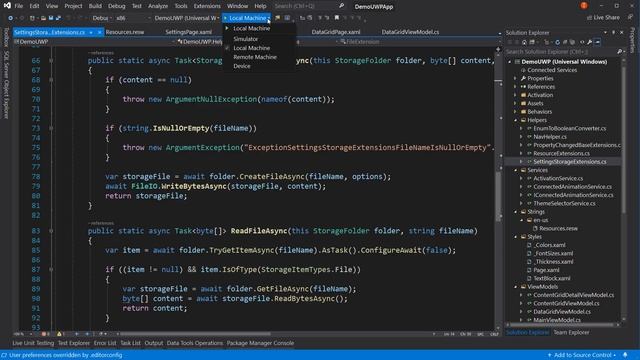Click the Collapse All icon in Solution Explorer toolbar
The height and width of the screenshot is (360, 640).
565,42
